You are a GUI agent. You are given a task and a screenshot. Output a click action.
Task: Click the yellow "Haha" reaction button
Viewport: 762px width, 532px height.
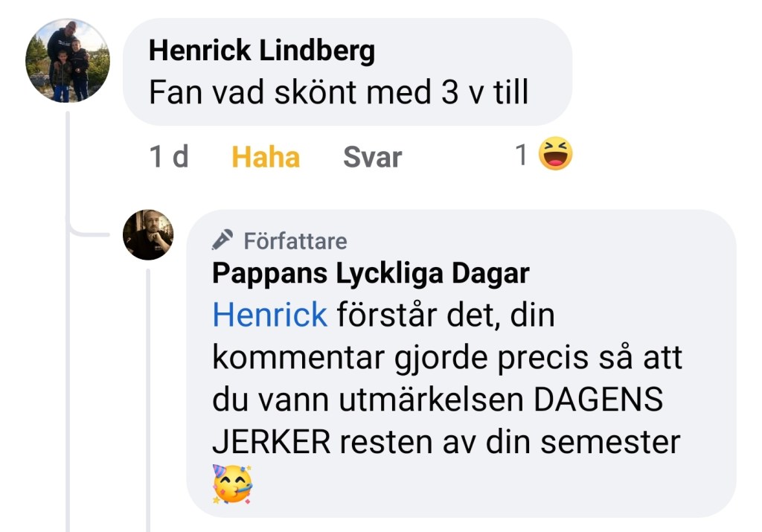click(266, 157)
